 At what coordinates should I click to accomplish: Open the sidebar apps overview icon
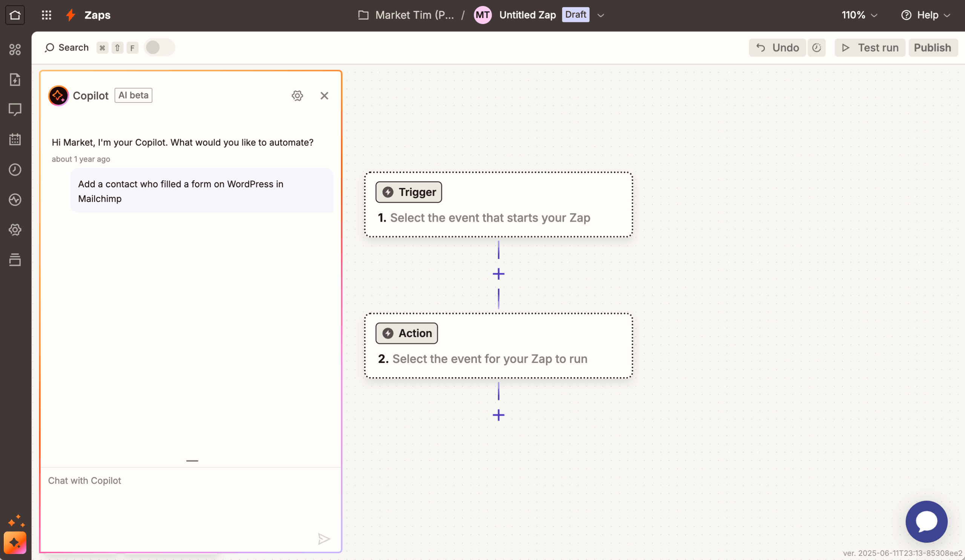point(15,49)
